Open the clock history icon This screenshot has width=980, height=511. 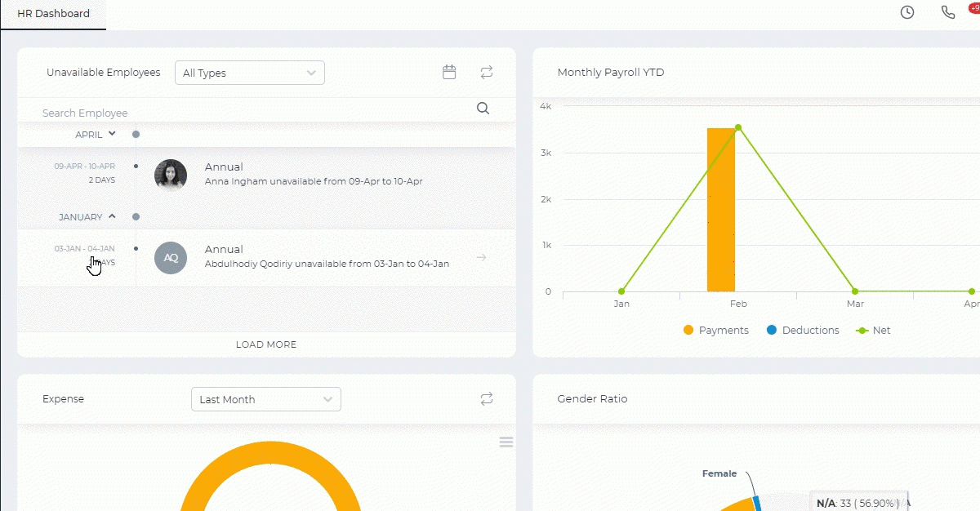[x=907, y=12]
